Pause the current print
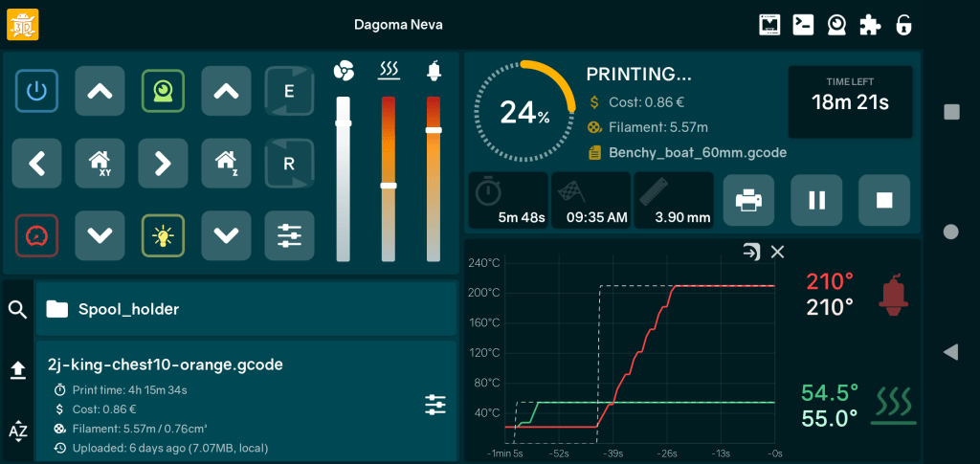Image resolution: width=980 pixels, height=464 pixels. click(x=816, y=200)
